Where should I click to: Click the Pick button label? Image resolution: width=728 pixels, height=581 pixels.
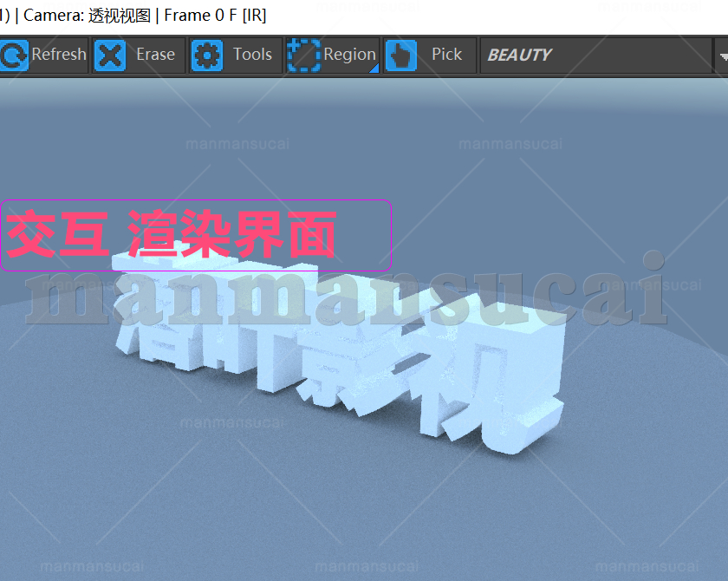click(x=446, y=55)
